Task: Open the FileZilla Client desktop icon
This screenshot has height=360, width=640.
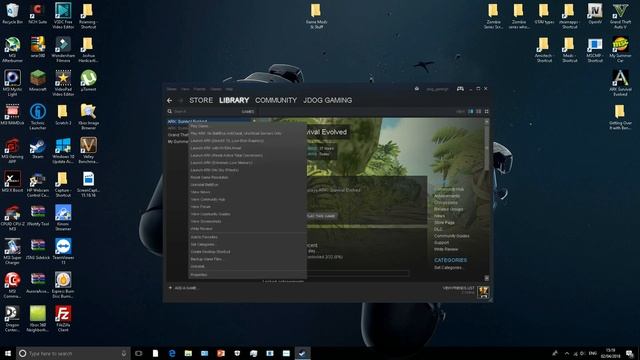Action: pyautogui.click(x=63, y=319)
